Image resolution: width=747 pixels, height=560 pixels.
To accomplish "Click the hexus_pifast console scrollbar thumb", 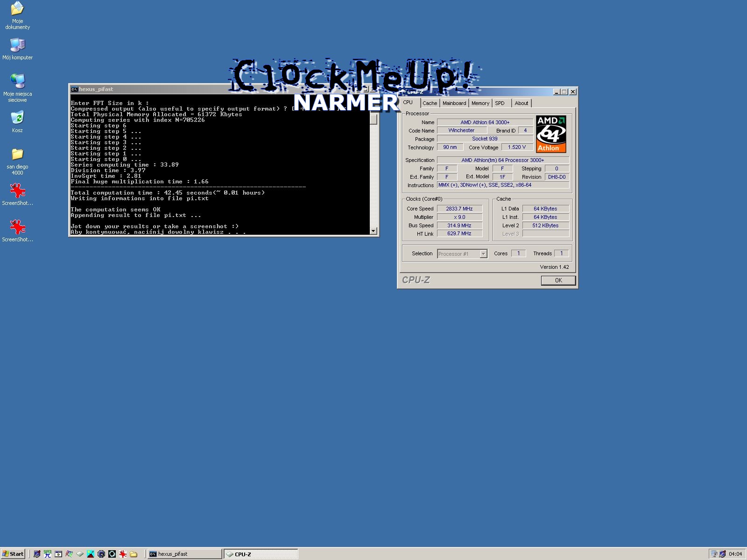I will pos(373,119).
